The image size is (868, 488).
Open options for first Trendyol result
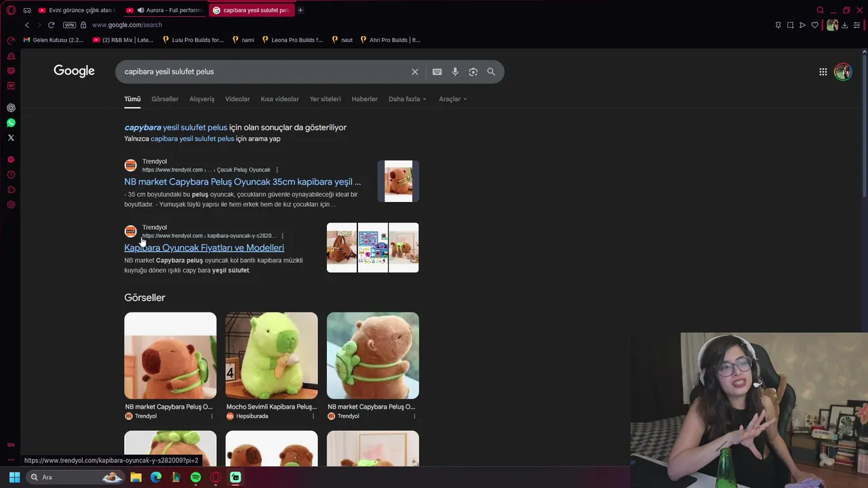(277, 170)
